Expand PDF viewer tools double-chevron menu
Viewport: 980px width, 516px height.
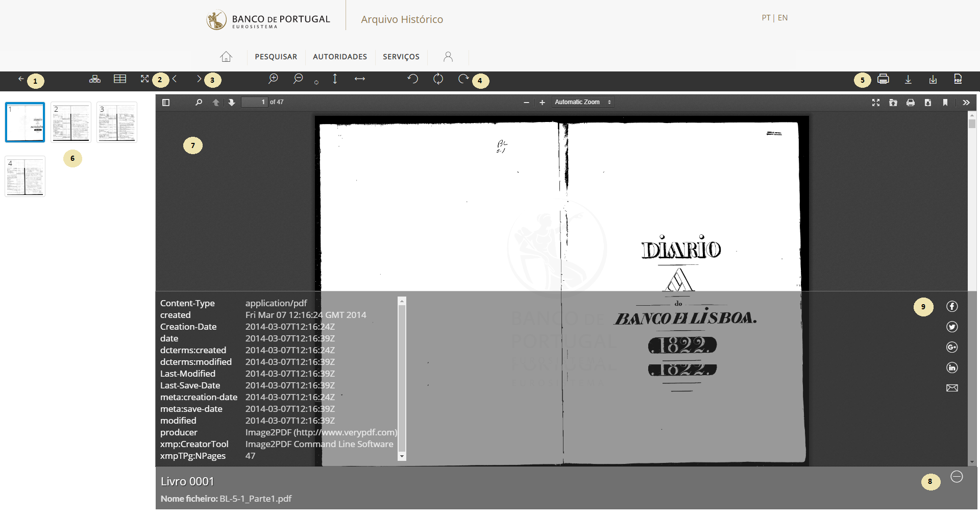pyautogui.click(x=966, y=103)
